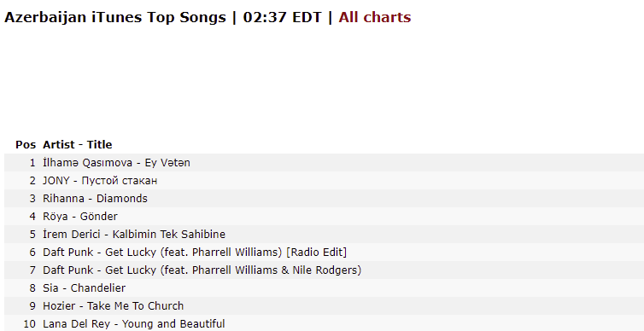Image resolution: width=644 pixels, height=331 pixels.
Task: Select Hozier - Take Me To Church
Action: pyautogui.click(x=113, y=306)
